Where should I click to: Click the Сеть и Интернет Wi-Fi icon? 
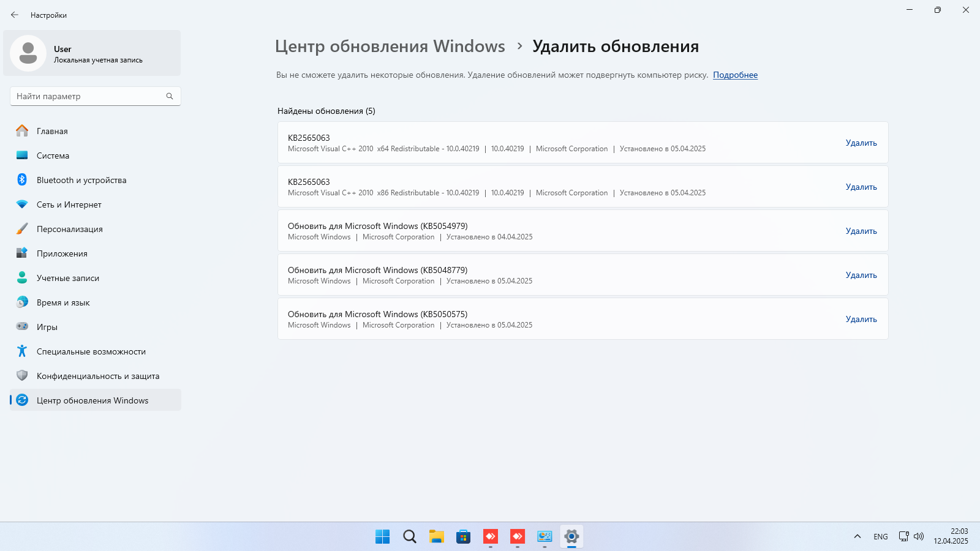pos(22,204)
